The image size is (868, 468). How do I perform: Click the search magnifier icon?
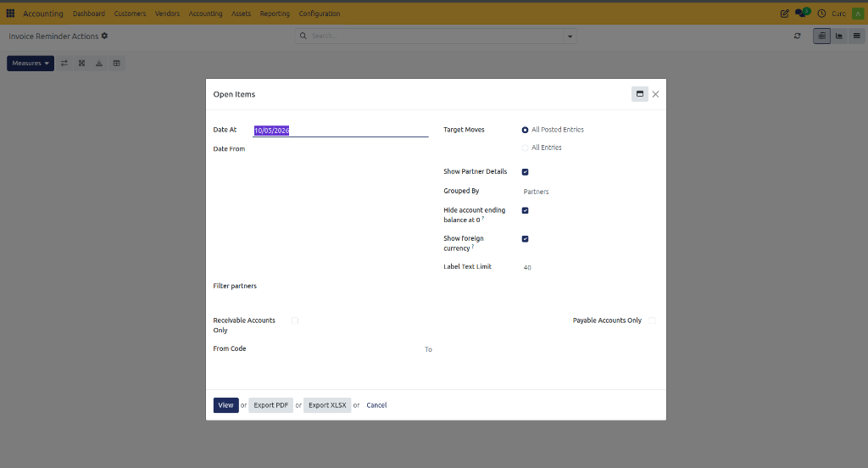pos(303,36)
